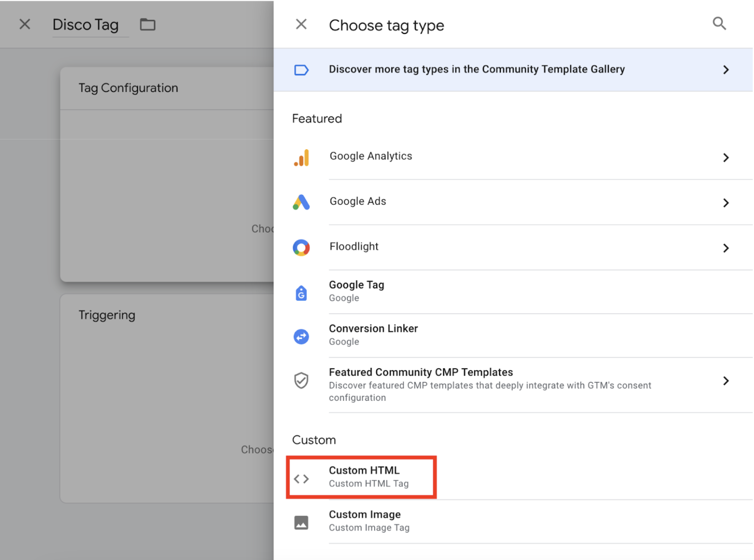The height and width of the screenshot is (560, 754).
Task: Click the Tag Configuration card
Action: tap(167, 174)
